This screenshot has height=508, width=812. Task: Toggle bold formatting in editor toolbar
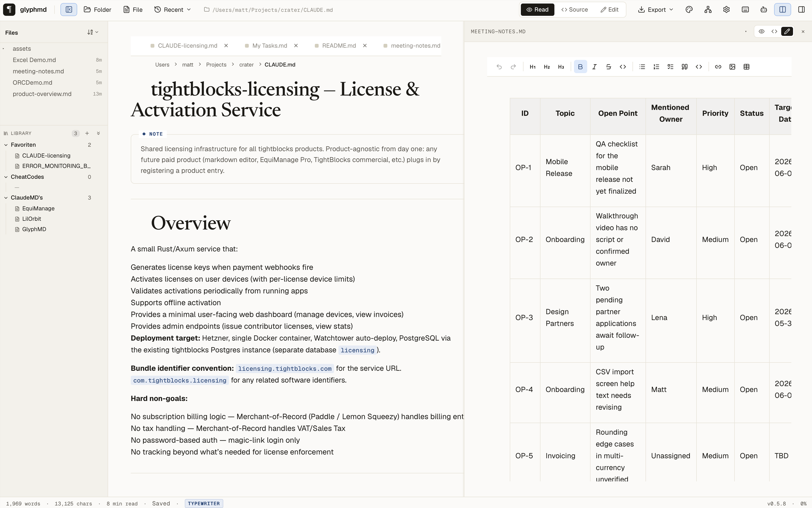coord(580,67)
